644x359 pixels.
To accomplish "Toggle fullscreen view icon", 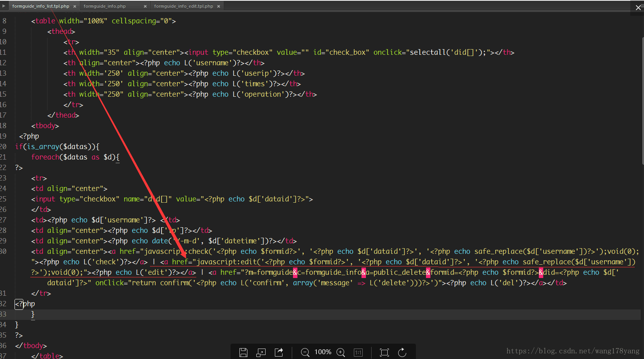I will [x=384, y=353].
